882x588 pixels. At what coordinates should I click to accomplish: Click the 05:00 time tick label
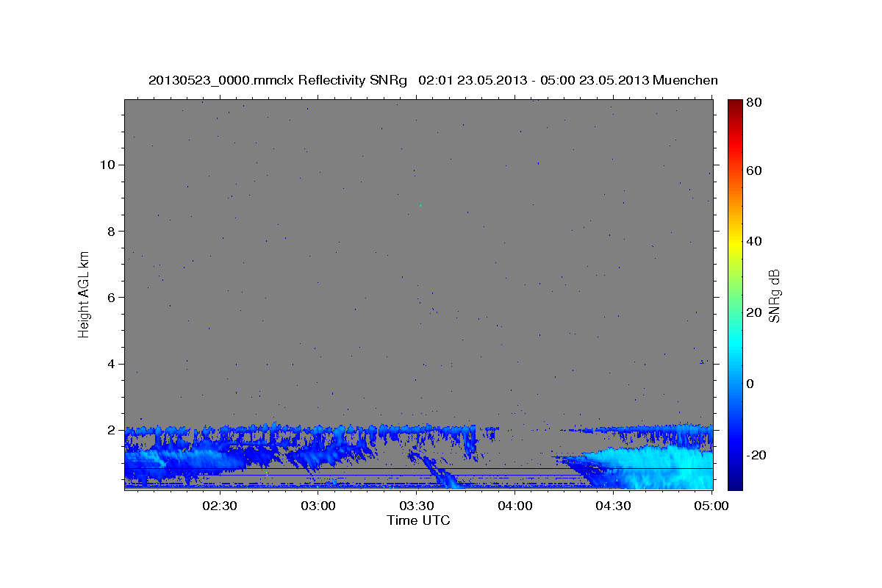[711, 506]
